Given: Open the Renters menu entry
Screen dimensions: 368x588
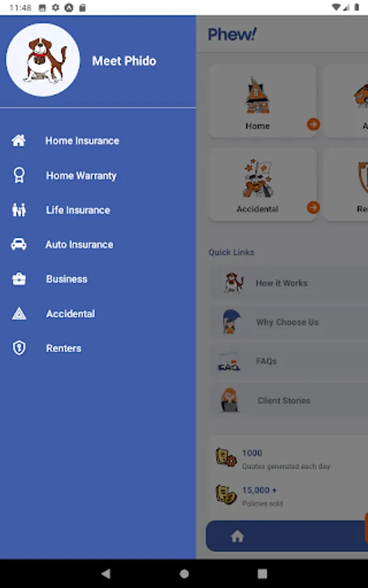Looking at the screenshot, I should (63, 348).
